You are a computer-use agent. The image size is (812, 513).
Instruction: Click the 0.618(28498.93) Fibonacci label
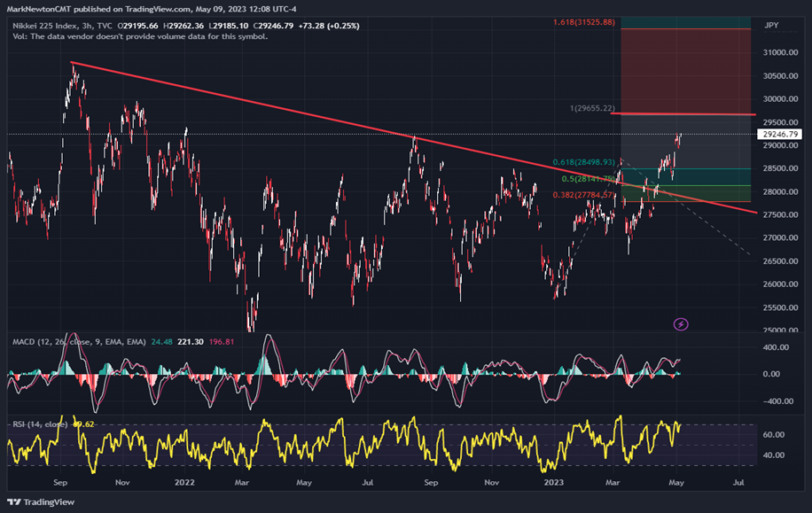tap(584, 162)
